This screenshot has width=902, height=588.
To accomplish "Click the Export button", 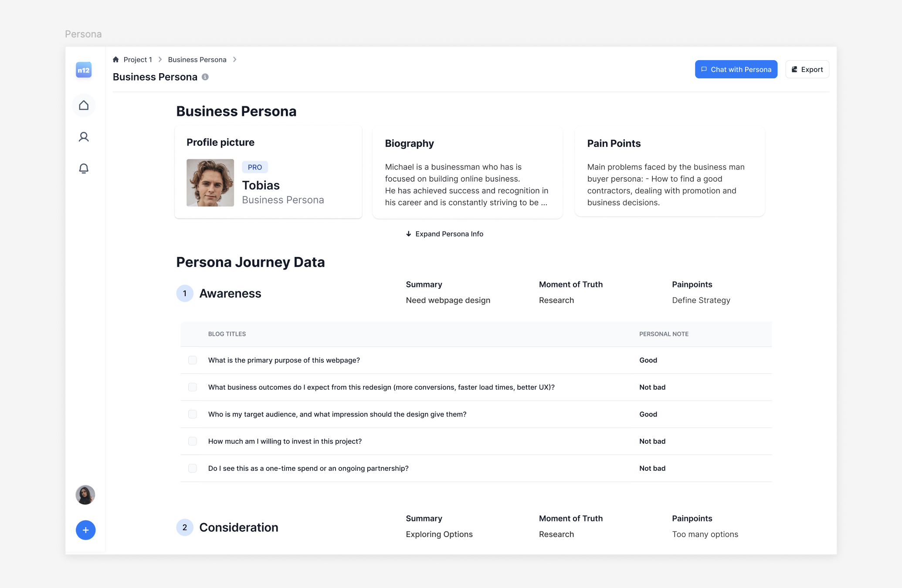I will [x=807, y=69].
